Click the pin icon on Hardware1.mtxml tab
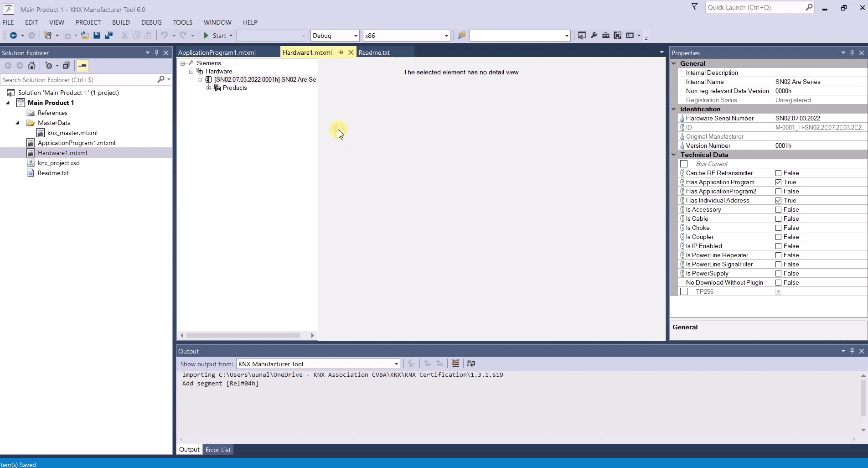Viewport: 868px width, 468px height. (341, 52)
